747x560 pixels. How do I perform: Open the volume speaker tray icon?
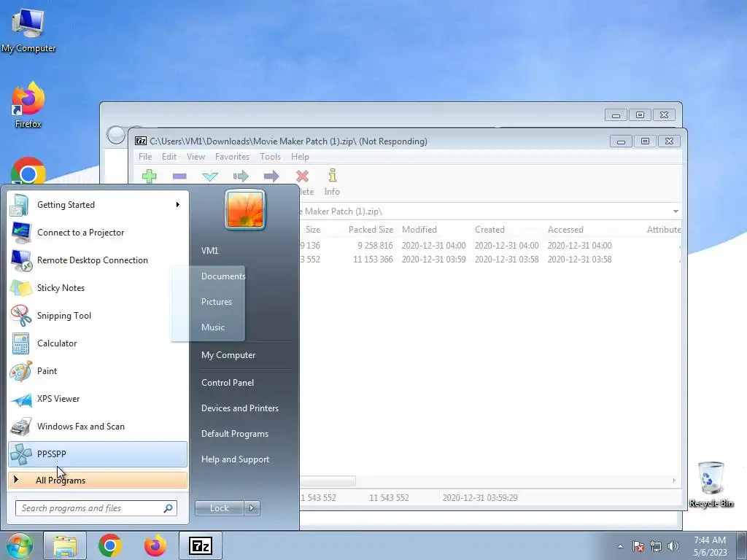673,546
